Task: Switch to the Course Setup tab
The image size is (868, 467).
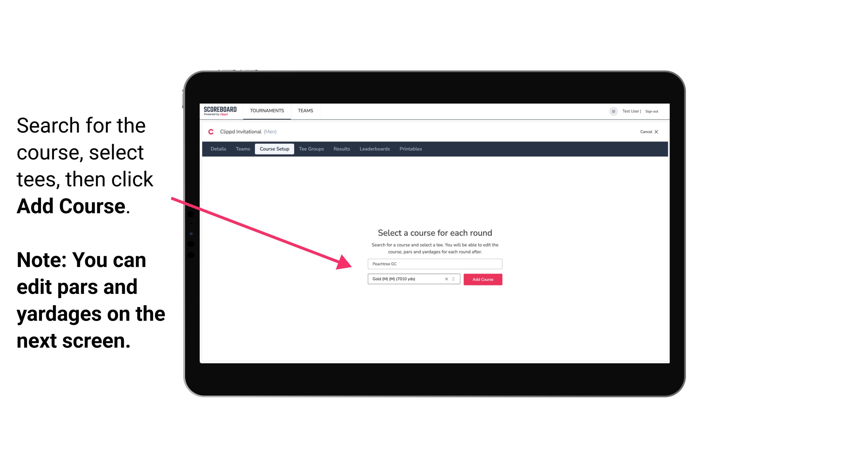Action: pyautogui.click(x=275, y=149)
